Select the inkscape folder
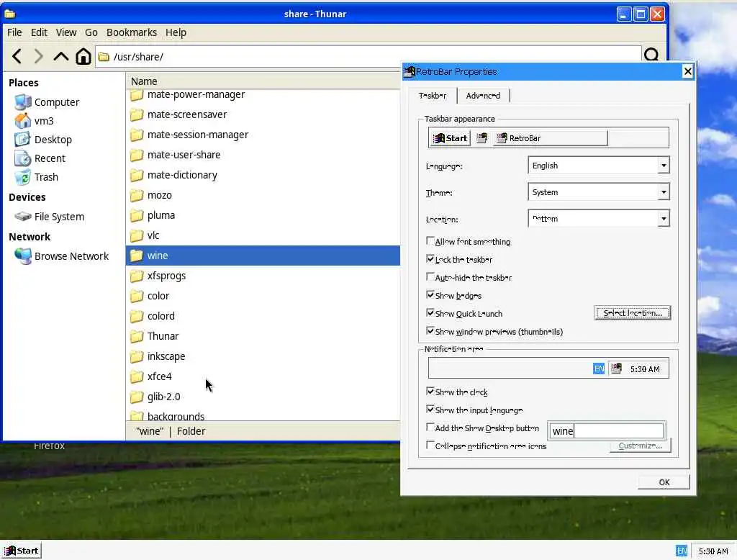The width and height of the screenshot is (737, 560). click(x=158, y=357)
